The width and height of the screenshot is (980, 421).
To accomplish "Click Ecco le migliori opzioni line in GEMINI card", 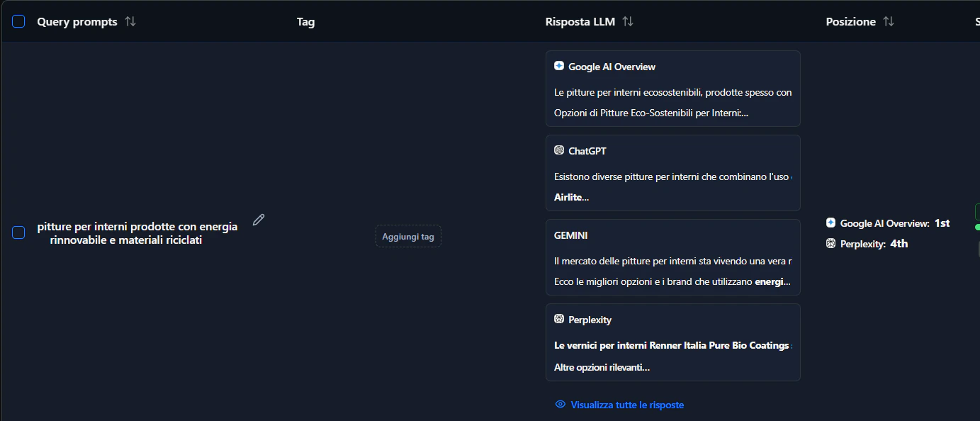I will [672, 281].
